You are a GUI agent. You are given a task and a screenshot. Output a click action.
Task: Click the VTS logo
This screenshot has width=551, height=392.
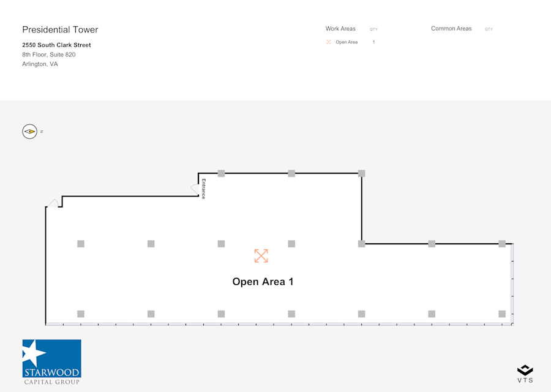click(525, 374)
